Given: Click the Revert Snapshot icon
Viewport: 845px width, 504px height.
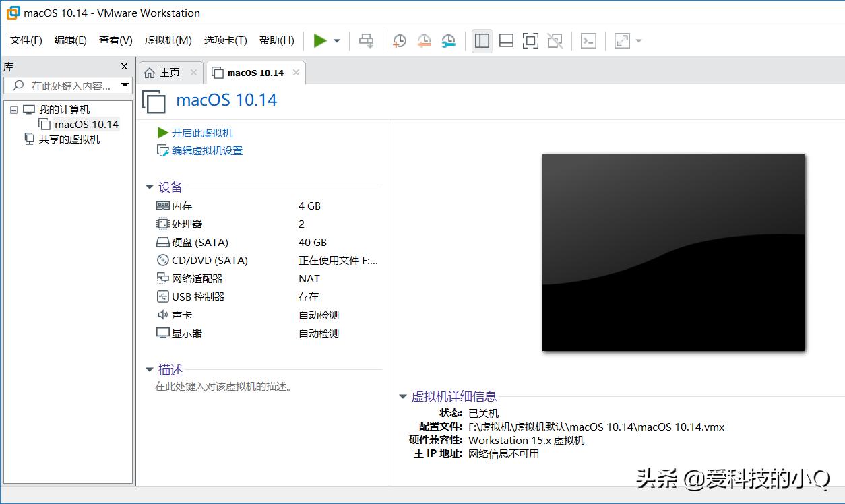Looking at the screenshot, I should (423, 40).
